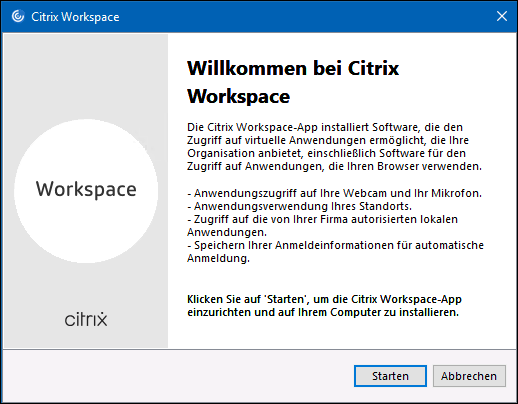Click the Citrix Workspace swirl icon in title bar
Viewport: 518px width, 404px height.
pyautogui.click(x=18, y=16)
